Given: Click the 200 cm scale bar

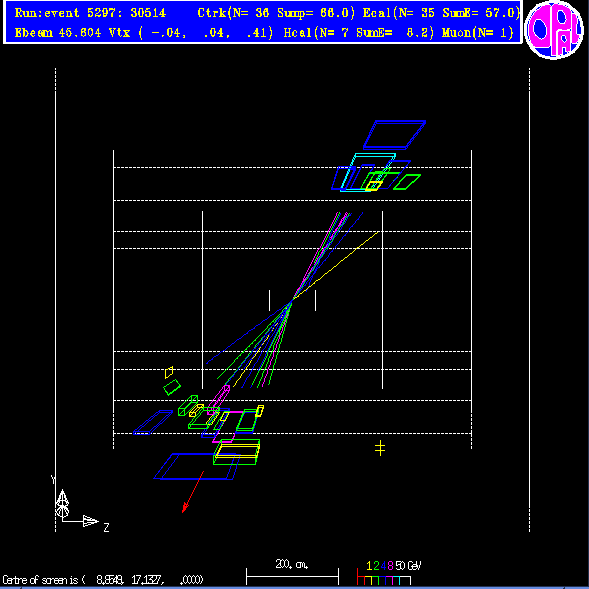Looking at the screenshot, I should (292, 572).
